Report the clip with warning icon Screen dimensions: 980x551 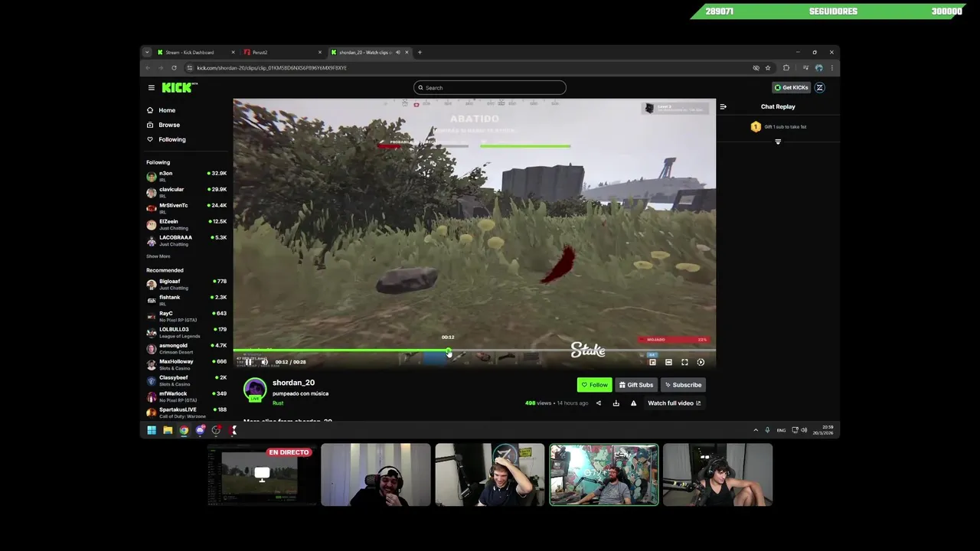(x=633, y=403)
